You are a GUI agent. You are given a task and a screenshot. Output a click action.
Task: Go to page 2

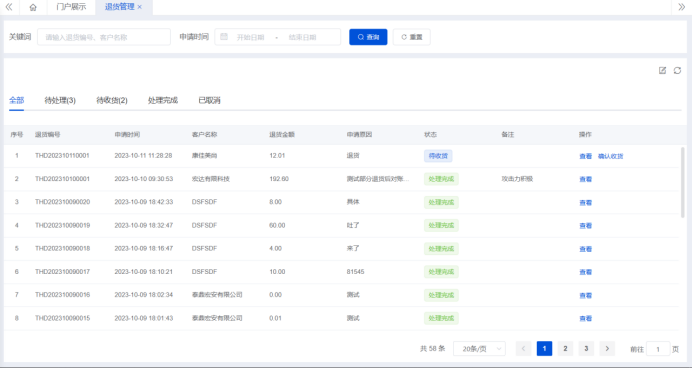click(565, 349)
